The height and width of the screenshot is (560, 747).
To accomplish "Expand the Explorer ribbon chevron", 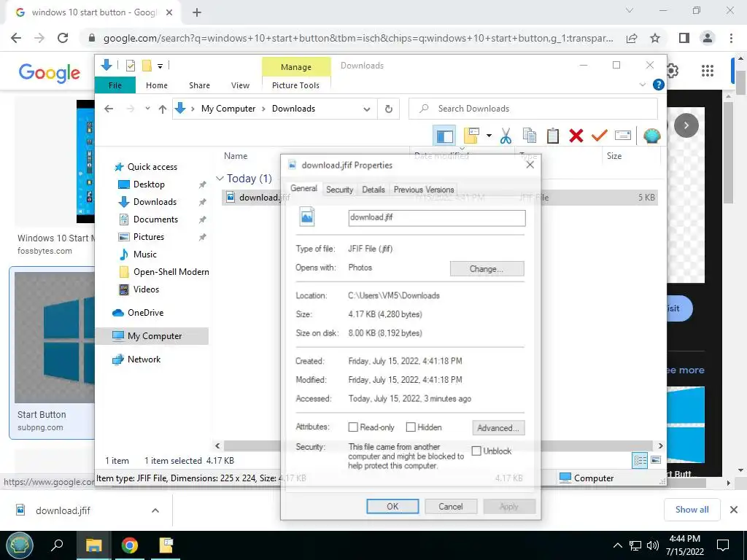I will (x=642, y=85).
